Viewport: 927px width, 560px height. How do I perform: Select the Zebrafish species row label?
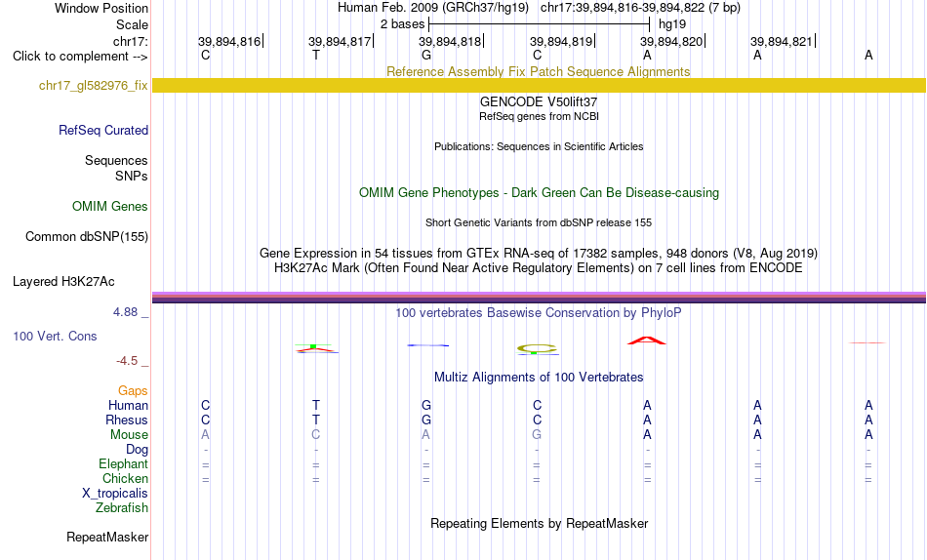[x=122, y=507]
